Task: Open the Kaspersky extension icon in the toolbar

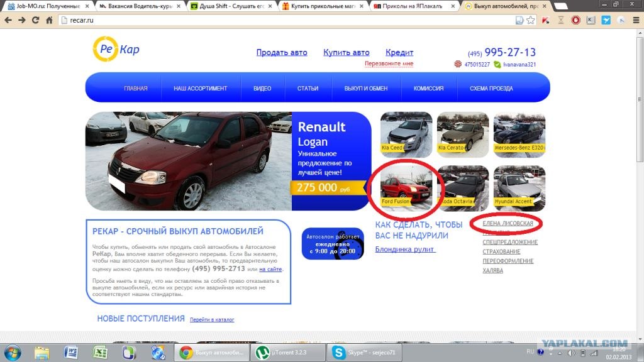Action: (545, 19)
